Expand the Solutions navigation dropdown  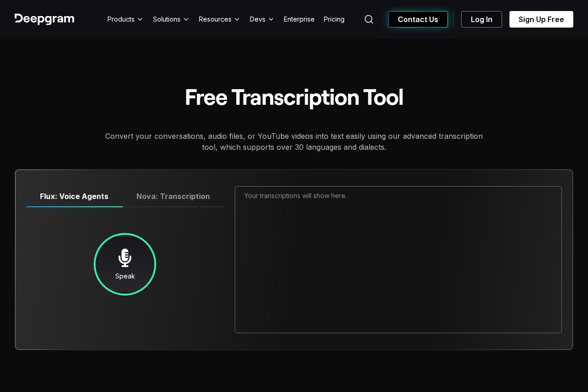[166, 19]
